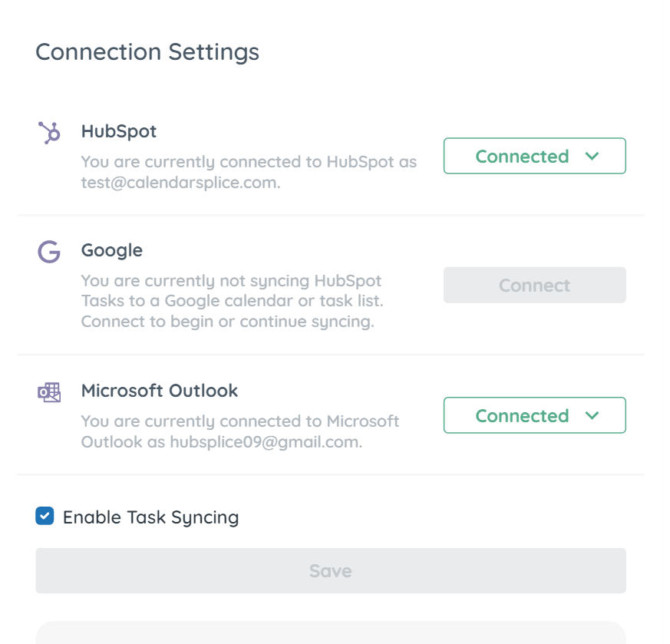
Task: Click the chevron arrow on Outlook Connected button
Action: tap(592, 415)
